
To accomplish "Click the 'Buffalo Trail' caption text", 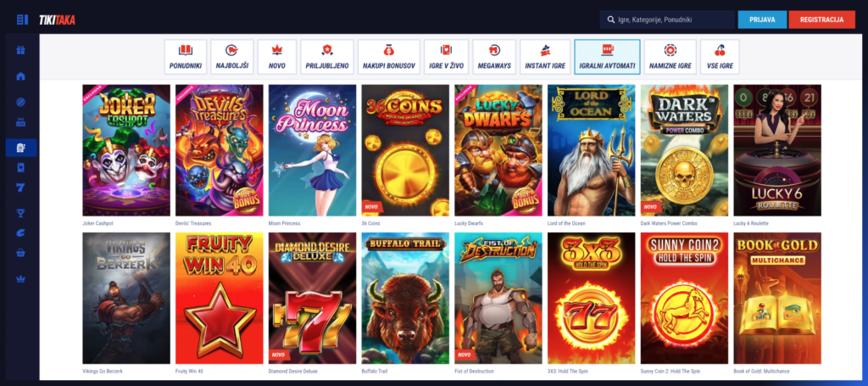I will coord(375,371).
